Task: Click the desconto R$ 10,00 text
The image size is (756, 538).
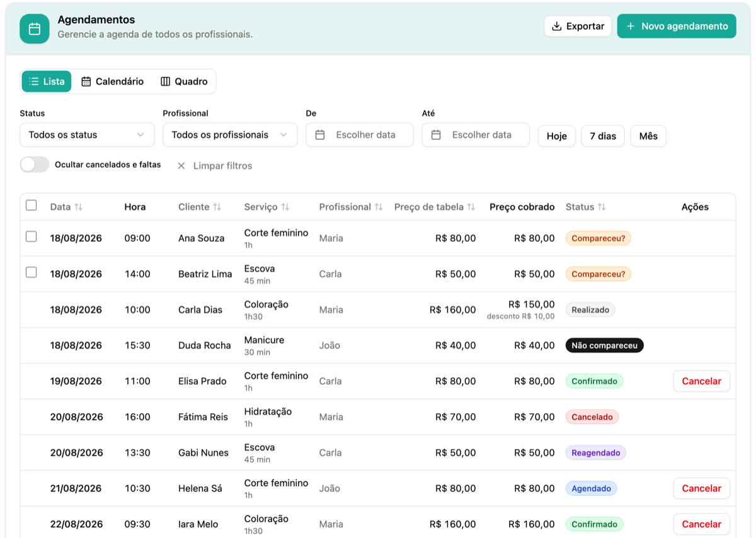Action: pos(521,316)
